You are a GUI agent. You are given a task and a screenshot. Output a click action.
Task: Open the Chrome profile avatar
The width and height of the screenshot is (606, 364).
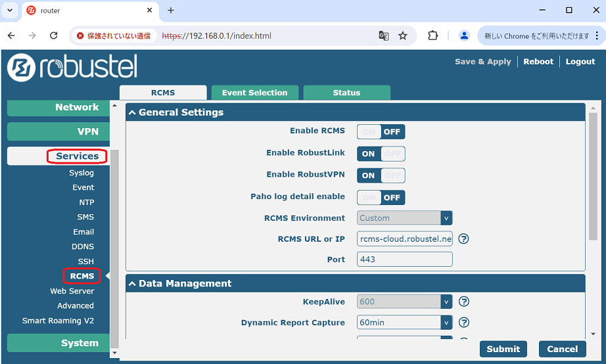[x=464, y=35]
